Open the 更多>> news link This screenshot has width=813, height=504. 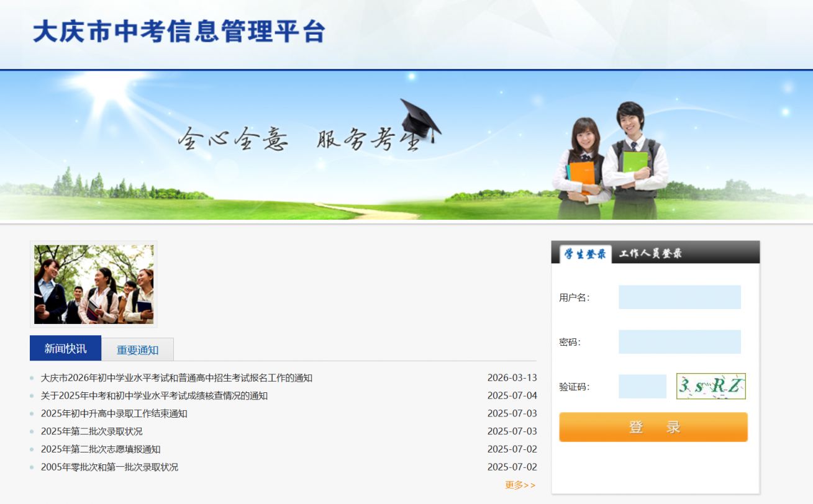[520, 485]
